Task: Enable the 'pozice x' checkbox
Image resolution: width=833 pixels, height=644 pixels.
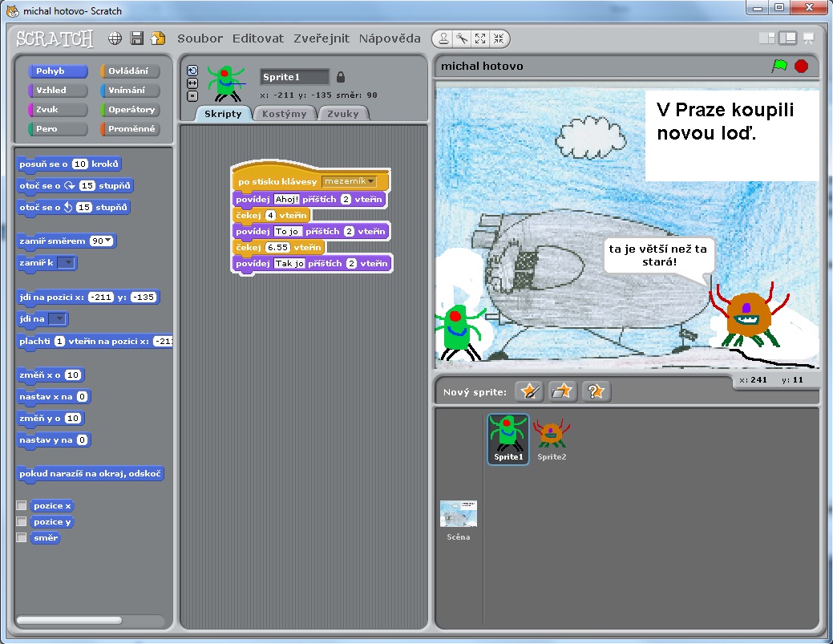Action: [22, 506]
